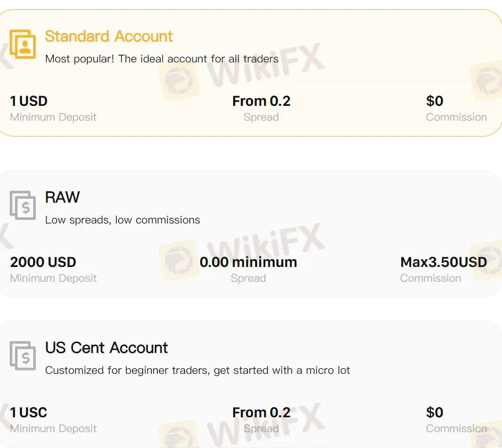Image resolution: width=502 pixels, height=448 pixels.
Task: Click the From 0.2 spread value
Action: [x=261, y=101]
